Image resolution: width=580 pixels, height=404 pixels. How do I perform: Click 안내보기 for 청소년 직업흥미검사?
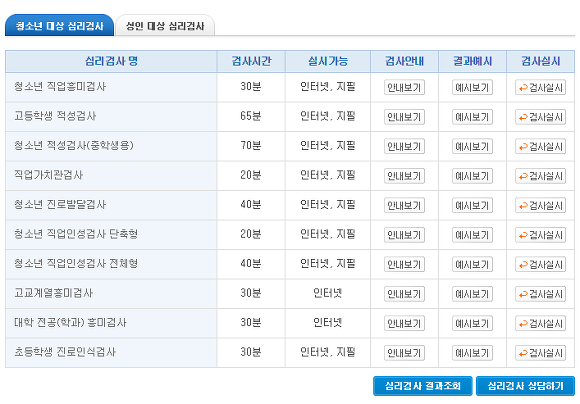coord(404,88)
